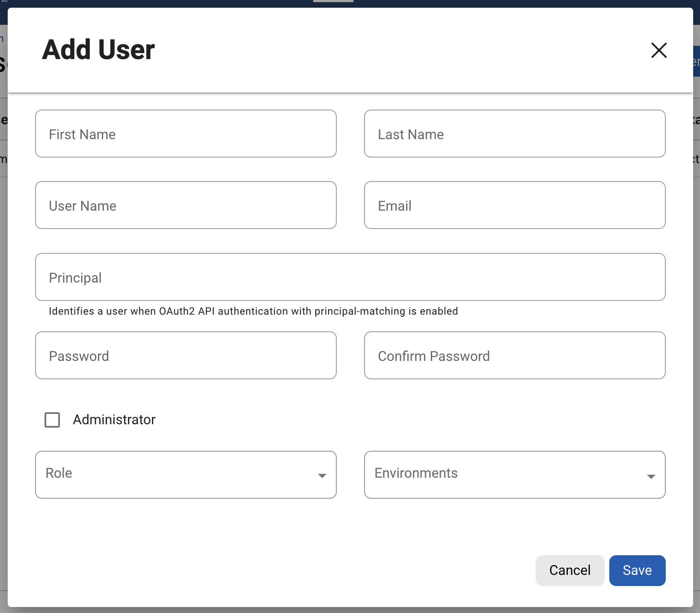This screenshot has height=613, width=700.
Task: Open the Role dropdown chevron
Action: pos(322,475)
